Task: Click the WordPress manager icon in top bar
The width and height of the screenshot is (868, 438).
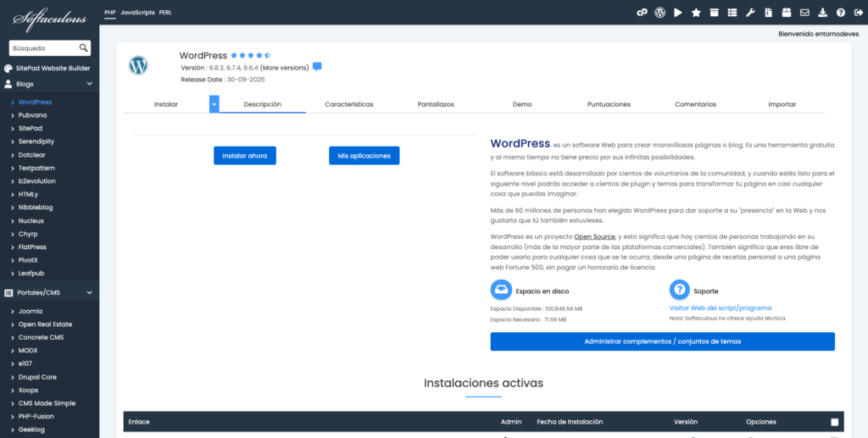Action: [659, 13]
